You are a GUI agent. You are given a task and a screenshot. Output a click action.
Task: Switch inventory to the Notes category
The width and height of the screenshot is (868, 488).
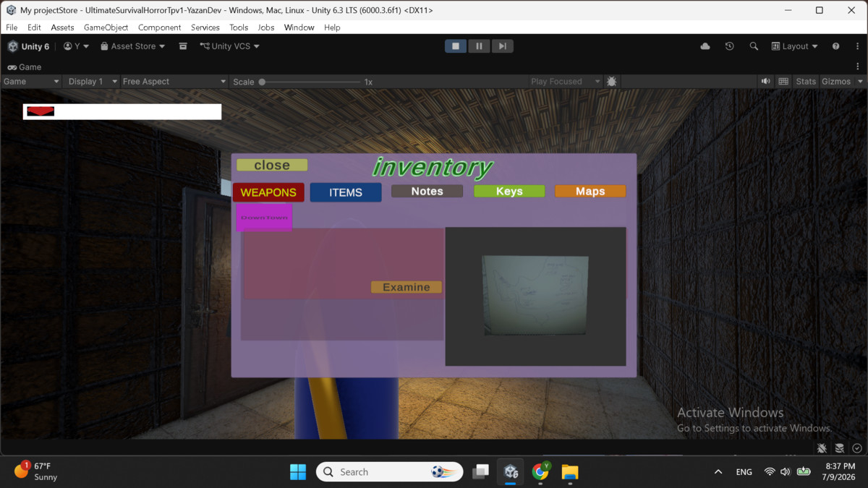tap(427, 191)
